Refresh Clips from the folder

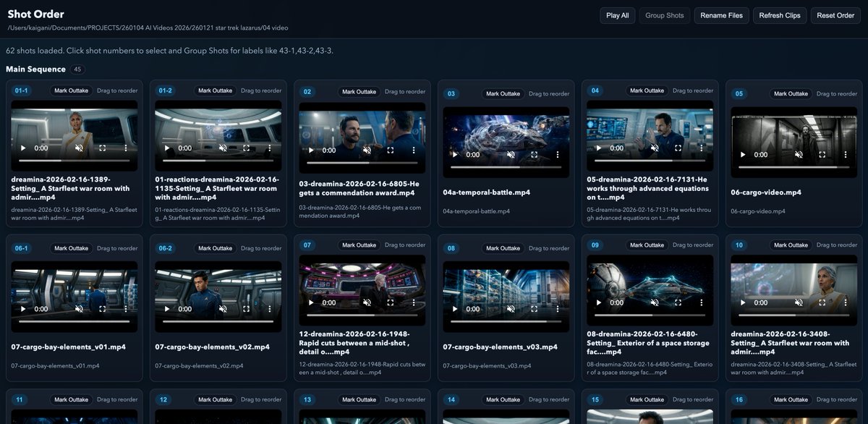coord(780,15)
